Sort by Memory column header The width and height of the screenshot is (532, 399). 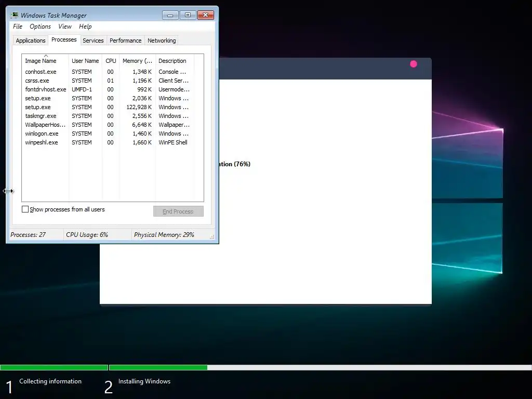(x=137, y=61)
